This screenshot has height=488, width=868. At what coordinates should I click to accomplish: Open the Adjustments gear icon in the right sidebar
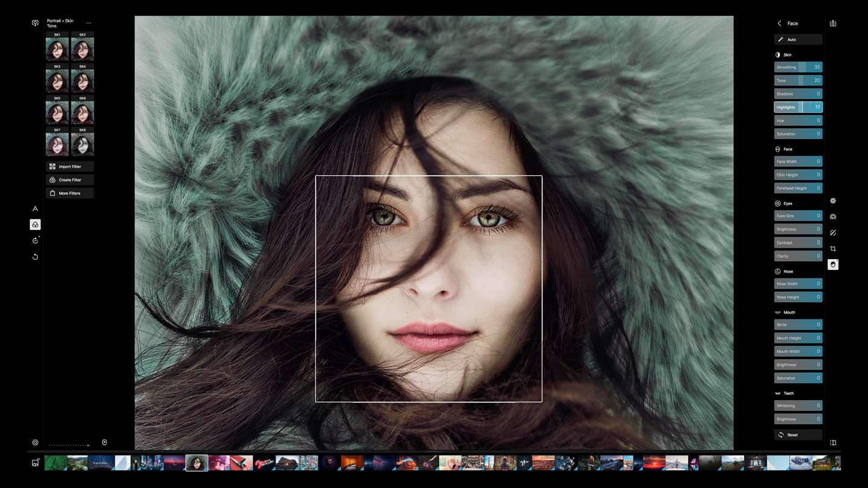833,201
